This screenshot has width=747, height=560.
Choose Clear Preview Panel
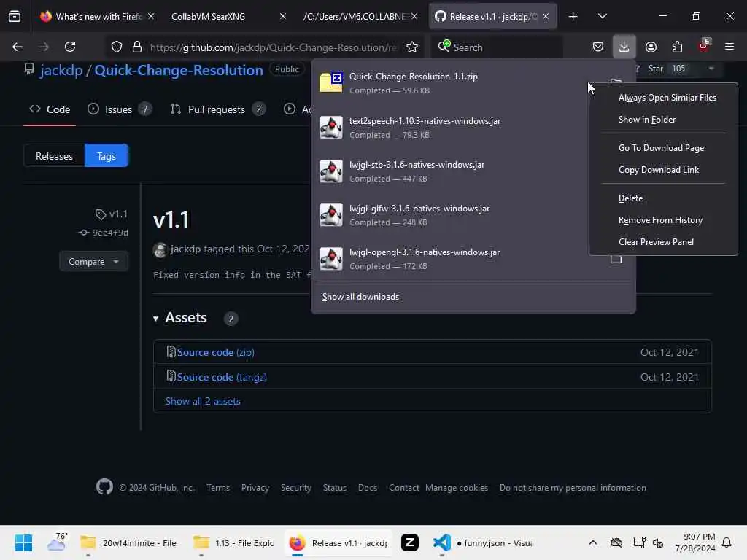[x=663, y=242]
